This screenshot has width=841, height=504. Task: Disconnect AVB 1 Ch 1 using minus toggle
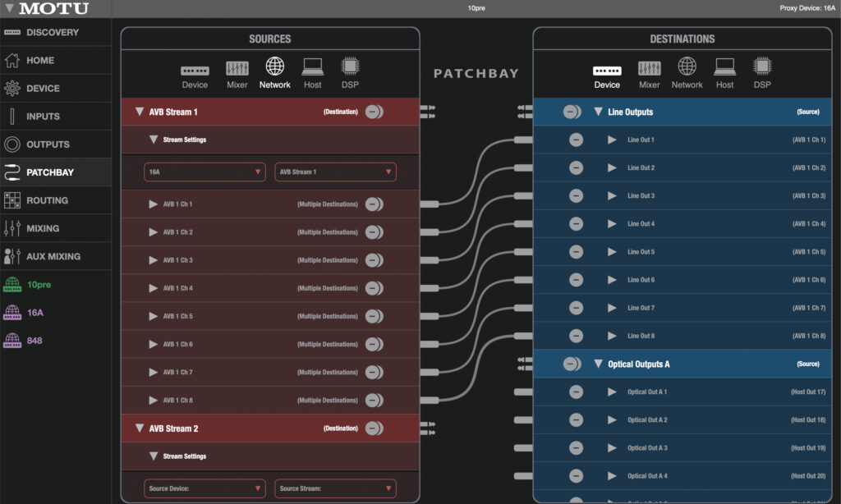374,204
